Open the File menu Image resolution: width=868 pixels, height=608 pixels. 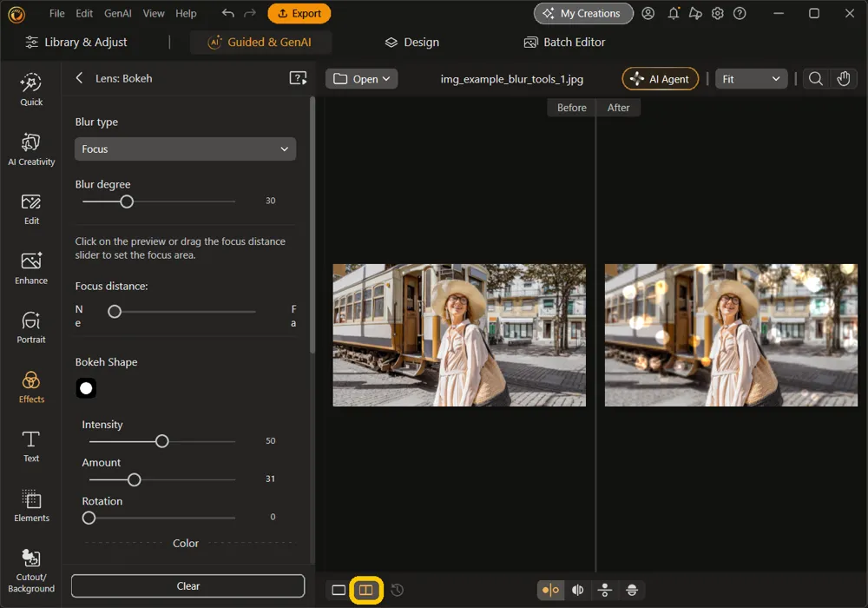56,13
